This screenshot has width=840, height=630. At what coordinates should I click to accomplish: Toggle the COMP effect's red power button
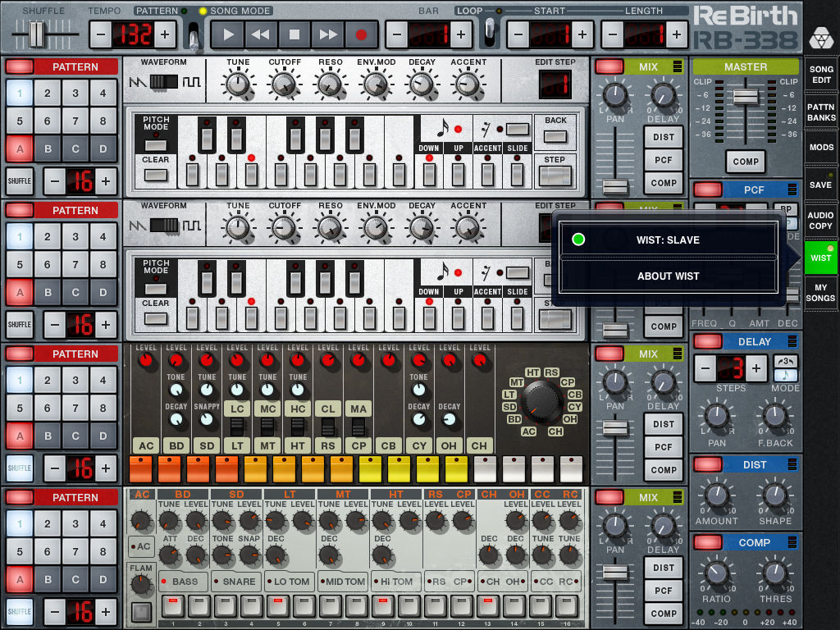tap(707, 542)
